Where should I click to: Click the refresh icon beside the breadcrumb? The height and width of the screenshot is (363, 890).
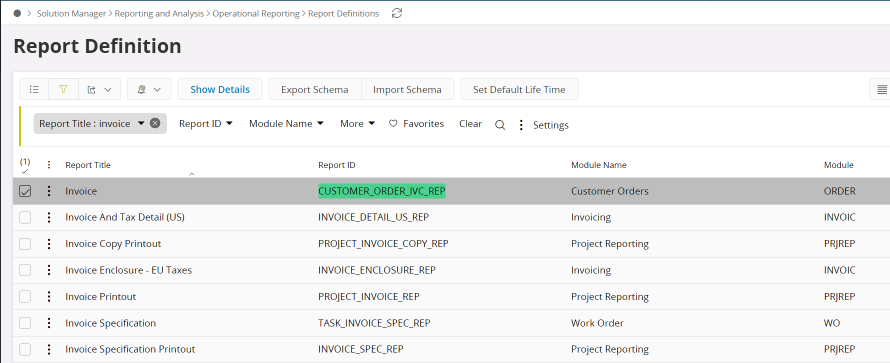coord(397,13)
